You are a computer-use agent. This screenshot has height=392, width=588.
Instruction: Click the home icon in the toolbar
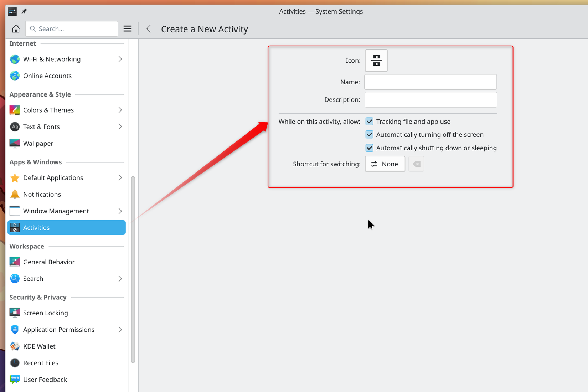(16, 29)
